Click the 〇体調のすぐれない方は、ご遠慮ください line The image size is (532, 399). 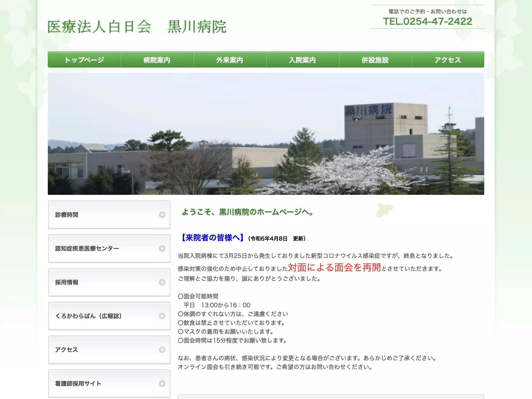coord(233,314)
